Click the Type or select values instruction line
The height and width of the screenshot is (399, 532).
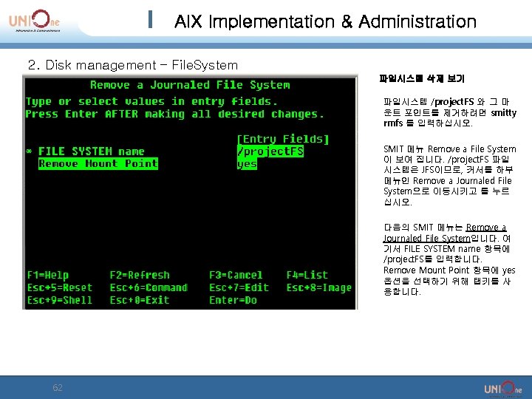[x=151, y=101]
